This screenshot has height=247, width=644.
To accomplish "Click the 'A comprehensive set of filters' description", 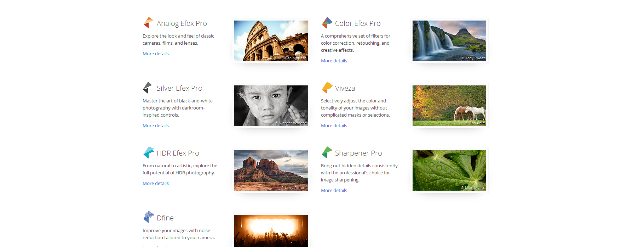I will coord(356,43).
